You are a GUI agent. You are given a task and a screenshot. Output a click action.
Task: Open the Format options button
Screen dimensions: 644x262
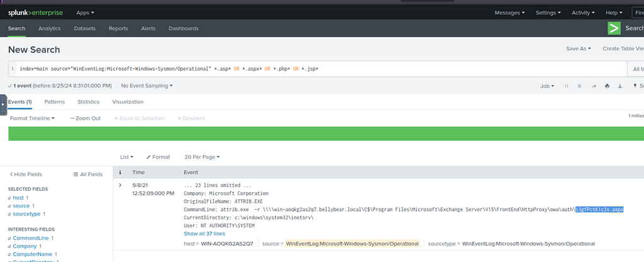[158, 157]
